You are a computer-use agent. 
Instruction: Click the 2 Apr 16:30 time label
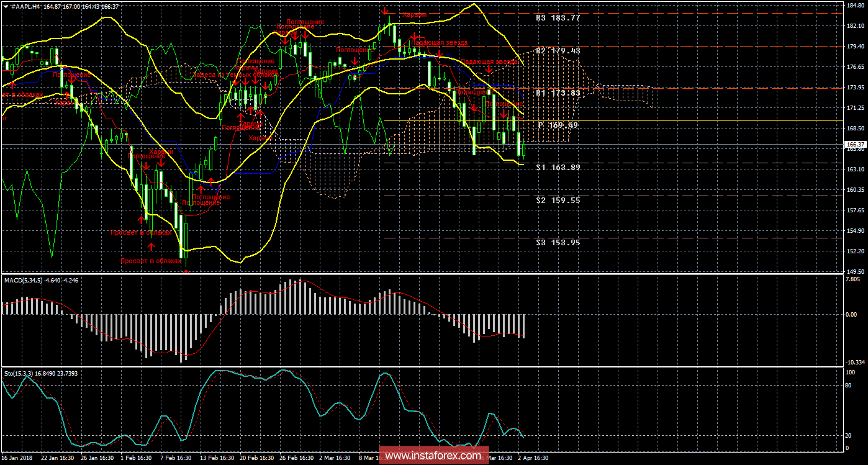[x=533, y=458]
